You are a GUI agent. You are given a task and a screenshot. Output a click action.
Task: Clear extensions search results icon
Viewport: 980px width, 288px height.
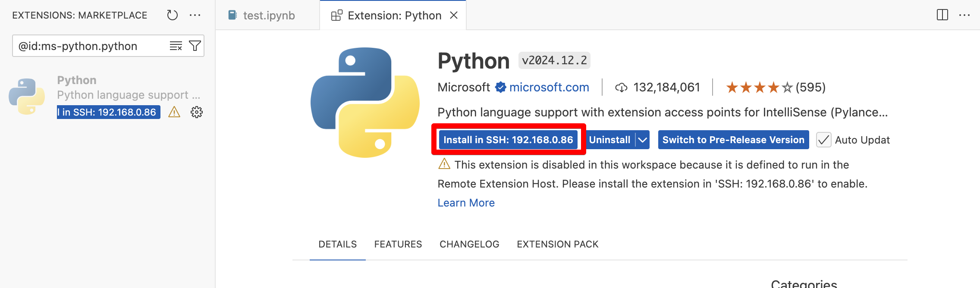[176, 46]
